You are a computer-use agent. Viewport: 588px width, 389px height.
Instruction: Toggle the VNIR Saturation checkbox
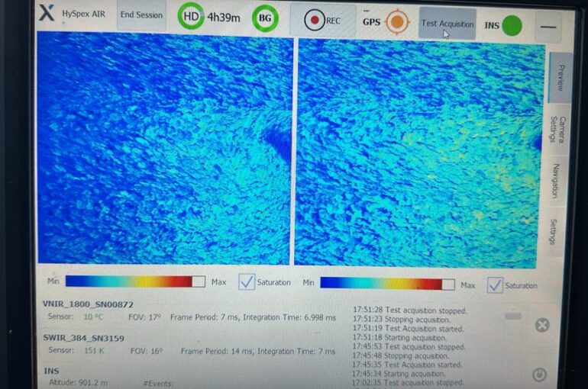pyautogui.click(x=247, y=282)
